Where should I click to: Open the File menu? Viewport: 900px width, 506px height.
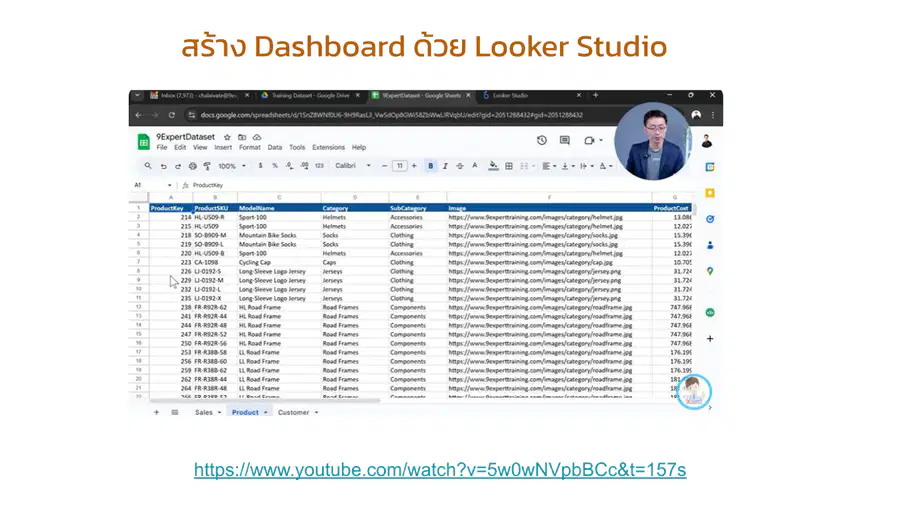tap(162, 147)
